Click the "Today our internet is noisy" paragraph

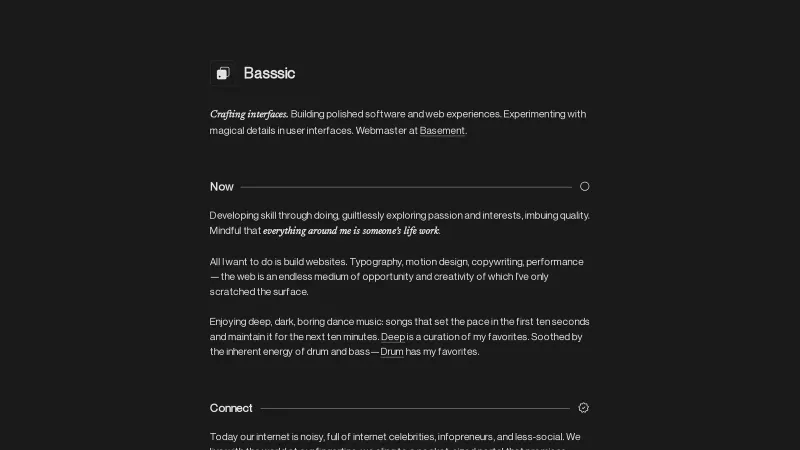coord(395,437)
